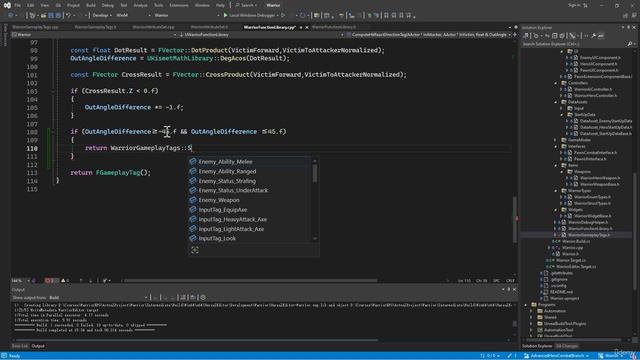
Task: Open the Develop solution configuration dropdown
Action: pos(102,15)
